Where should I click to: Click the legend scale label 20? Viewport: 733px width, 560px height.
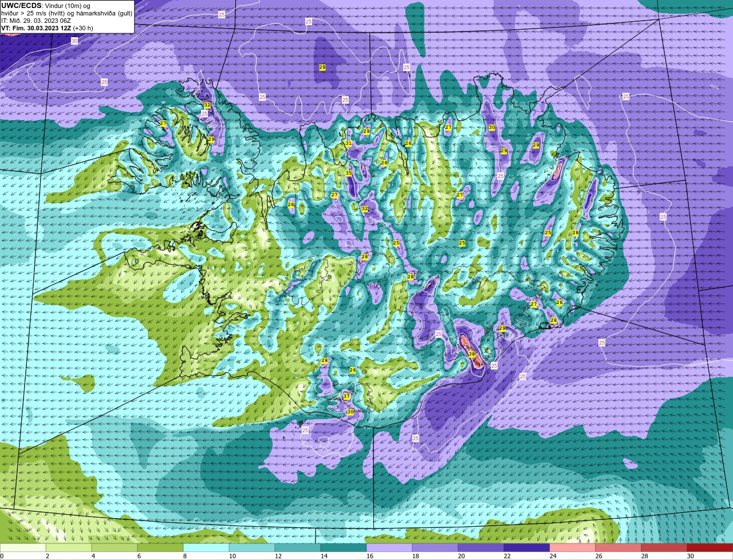pos(462,556)
